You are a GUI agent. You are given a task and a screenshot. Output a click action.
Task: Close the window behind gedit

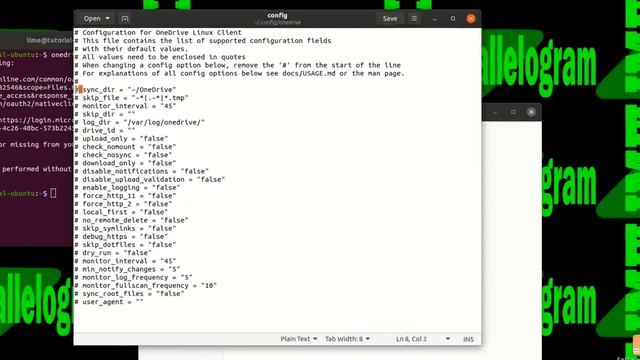[531, 112]
